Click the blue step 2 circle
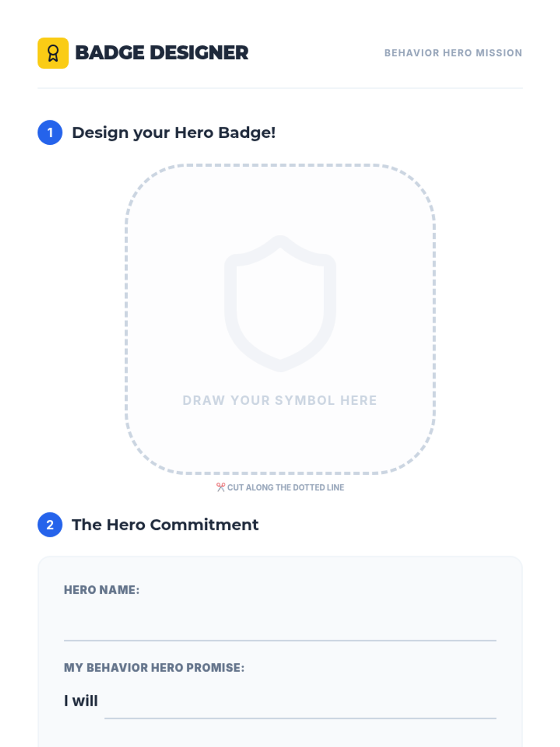 [50, 525]
